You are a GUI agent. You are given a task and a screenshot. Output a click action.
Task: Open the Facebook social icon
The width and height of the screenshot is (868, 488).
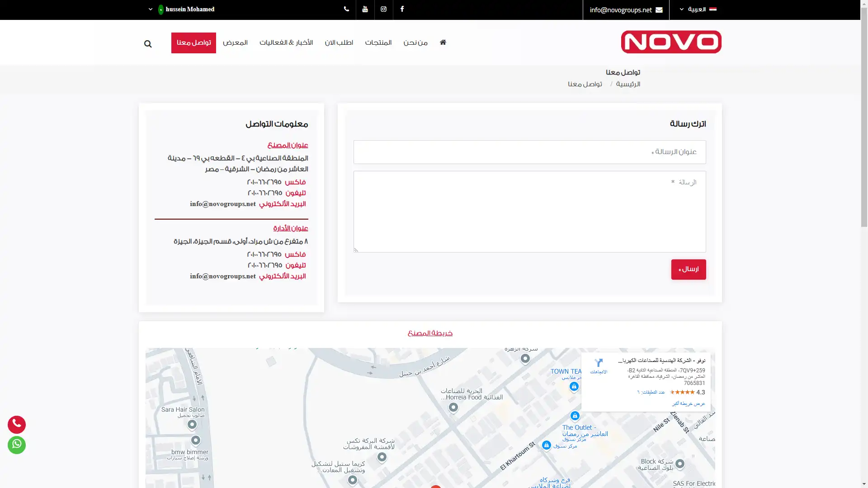402,9
